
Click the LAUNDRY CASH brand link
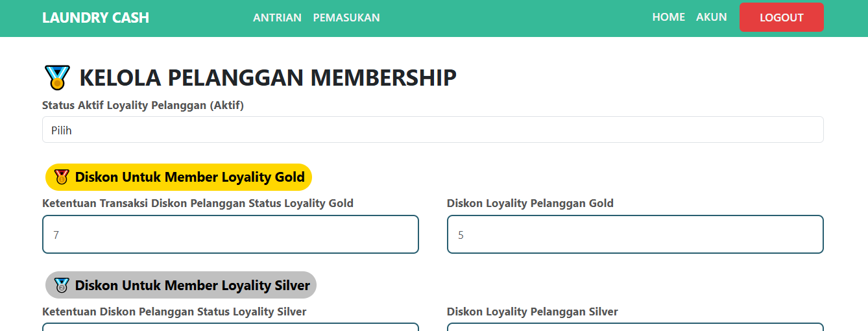tap(95, 18)
